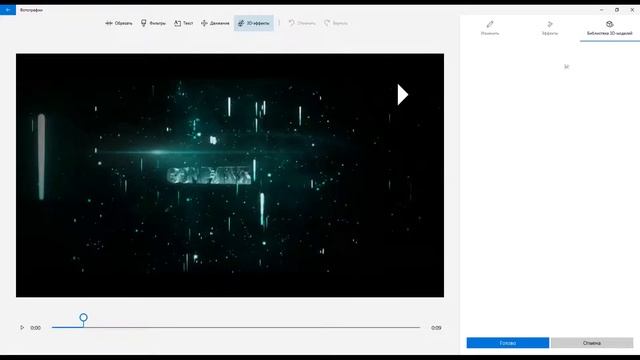The image size is (640, 360).
Task: Open the Фильтры (filters) tool
Action: click(153, 23)
